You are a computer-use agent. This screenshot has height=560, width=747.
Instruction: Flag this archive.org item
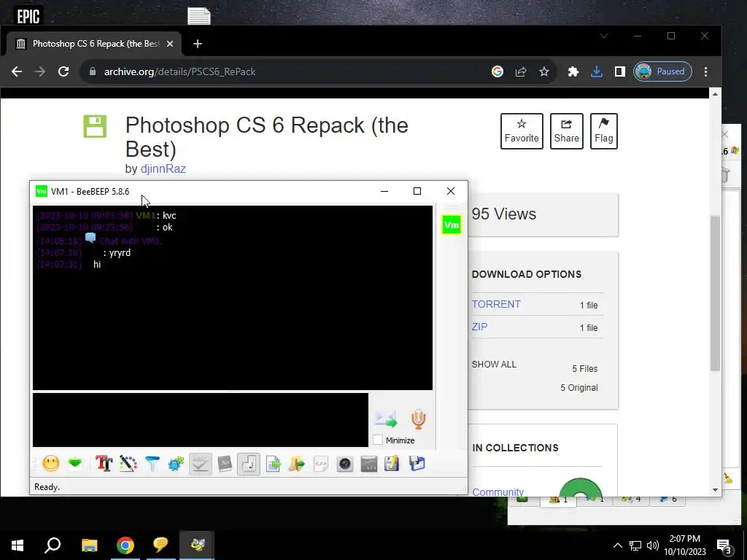click(x=603, y=131)
